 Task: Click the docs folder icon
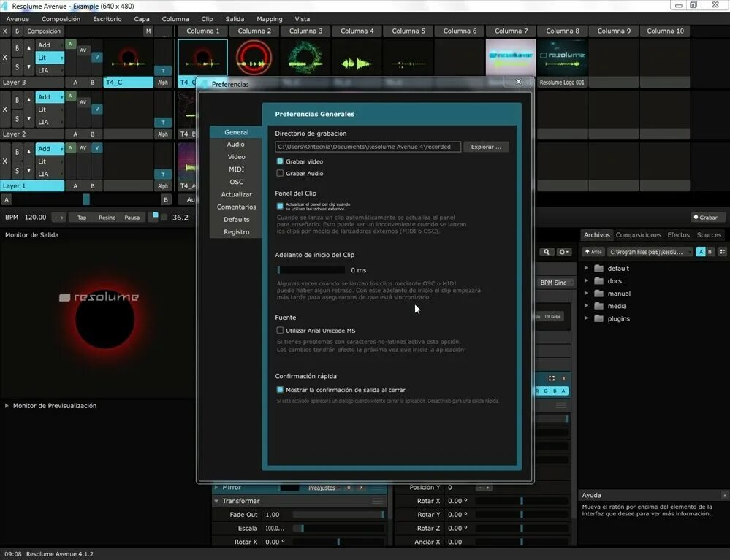[x=599, y=281]
